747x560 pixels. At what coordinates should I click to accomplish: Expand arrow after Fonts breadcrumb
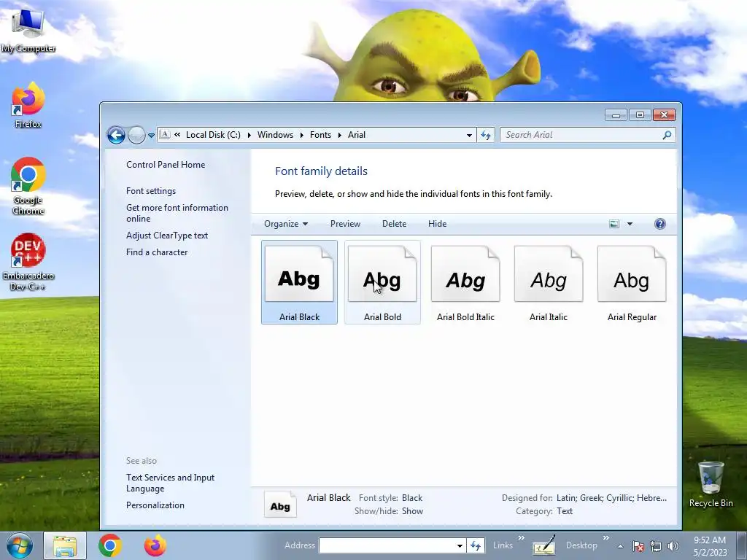(x=340, y=135)
